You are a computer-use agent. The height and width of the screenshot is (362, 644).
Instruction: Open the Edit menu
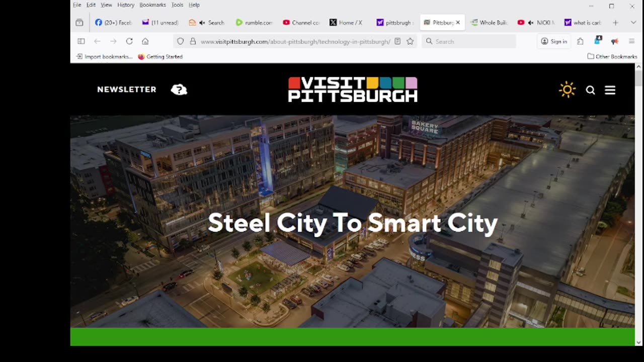click(x=91, y=5)
